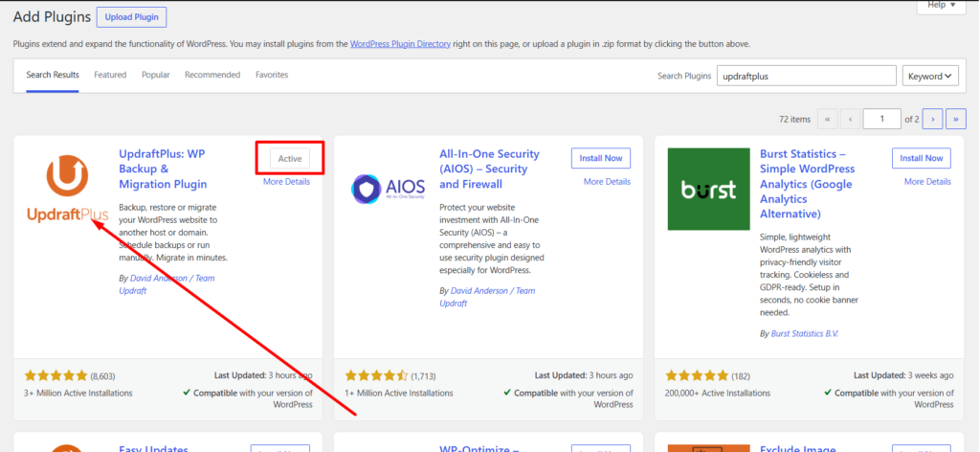Click the Burst Statistics star rating
Viewport: 980px width, 452px height.
(x=698, y=375)
